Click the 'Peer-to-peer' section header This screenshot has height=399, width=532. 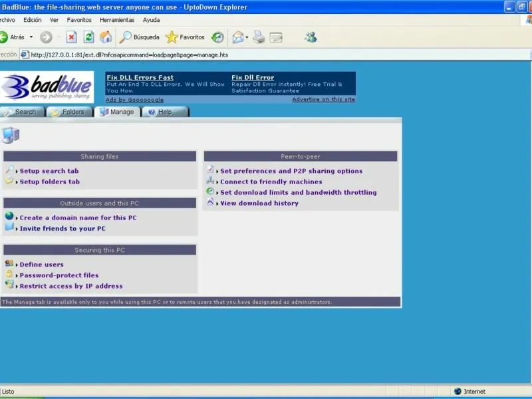point(301,156)
